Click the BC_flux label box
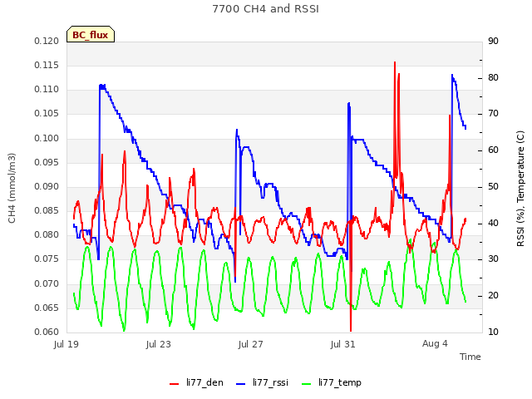This screenshot has height=399, width=532. coord(91,34)
